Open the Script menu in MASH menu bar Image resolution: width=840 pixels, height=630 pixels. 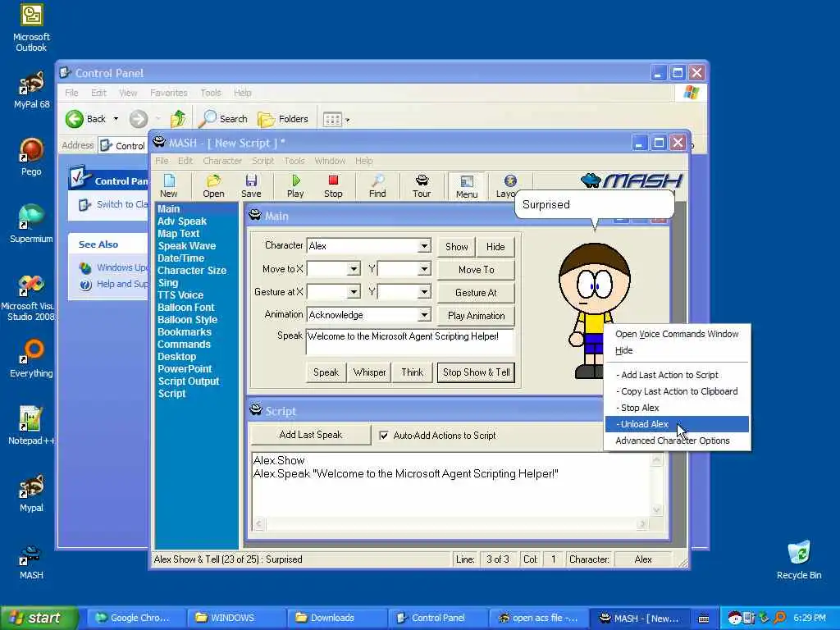(x=262, y=161)
